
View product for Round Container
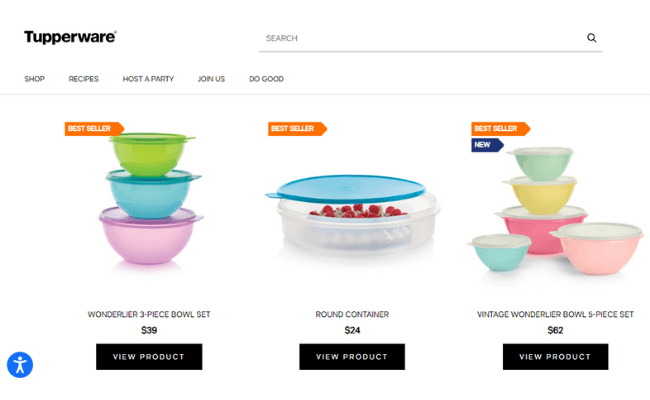352,356
